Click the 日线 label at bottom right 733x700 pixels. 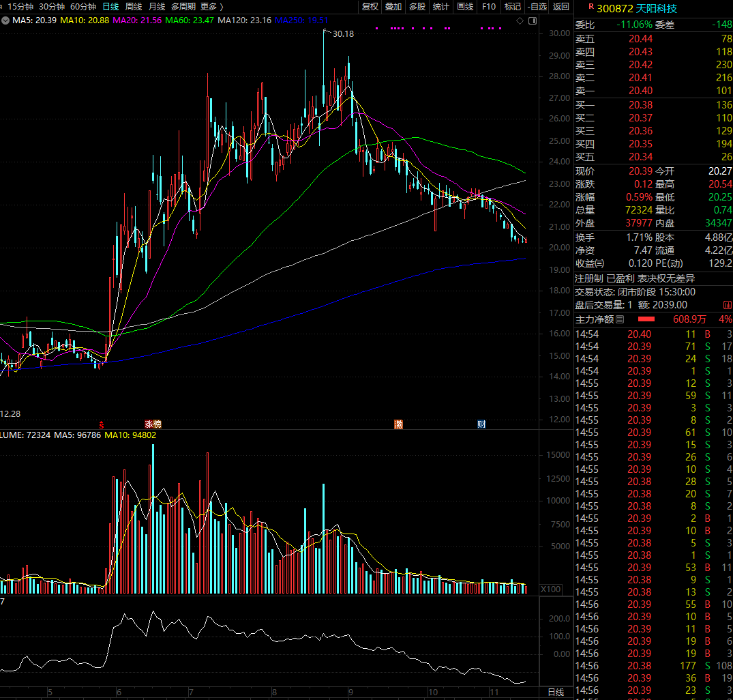(x=556, y=692)
